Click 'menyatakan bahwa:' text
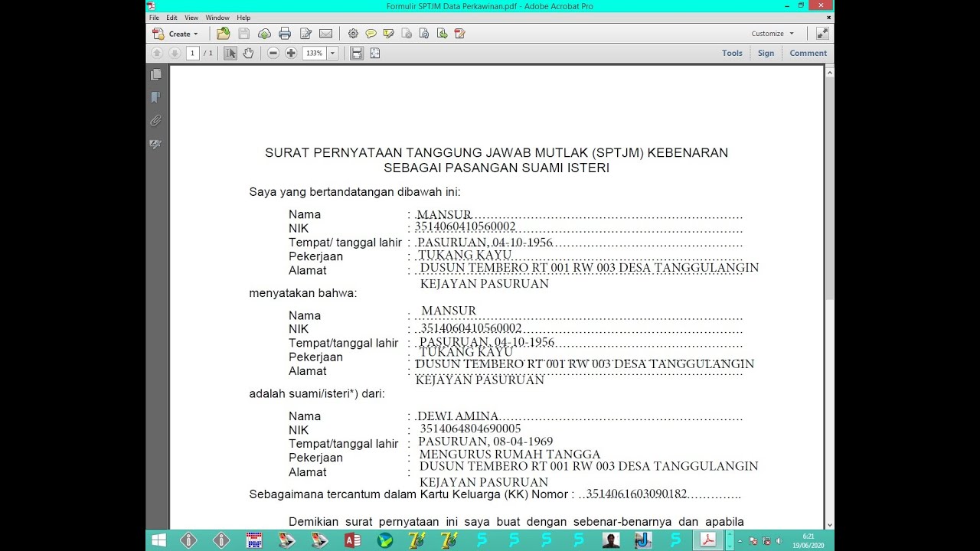 click(303, 292)
